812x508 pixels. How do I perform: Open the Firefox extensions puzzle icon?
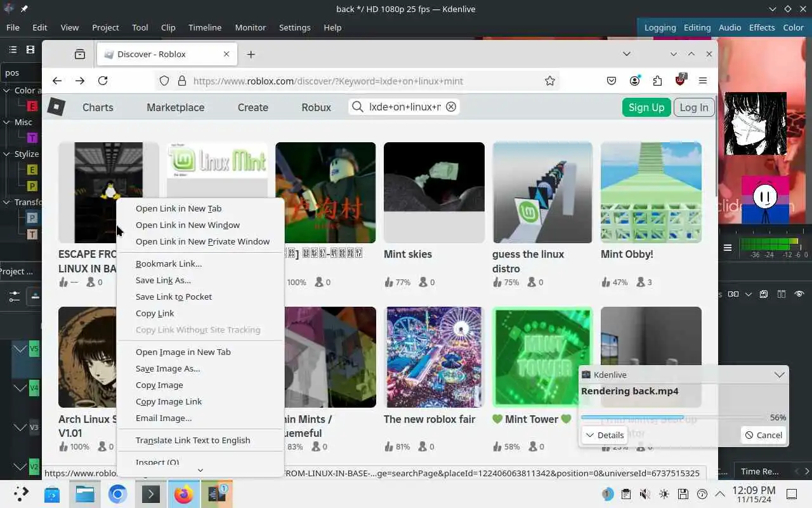coord(657,81)
